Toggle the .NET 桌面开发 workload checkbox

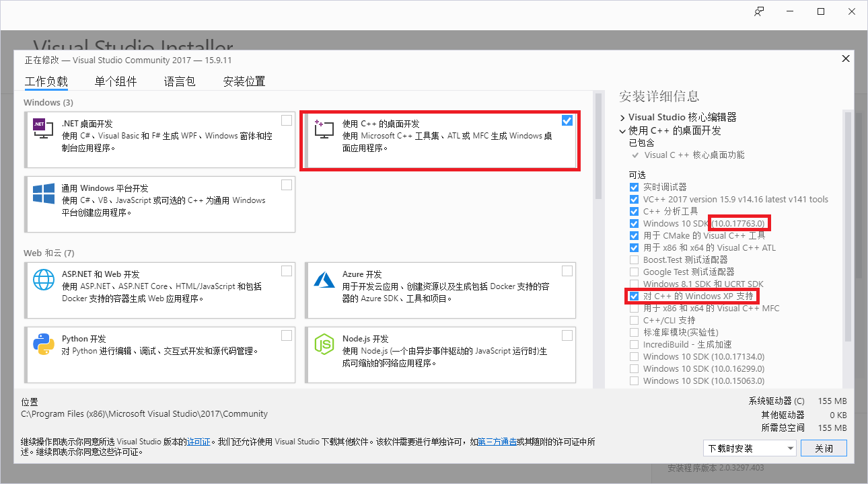[287, 120]
